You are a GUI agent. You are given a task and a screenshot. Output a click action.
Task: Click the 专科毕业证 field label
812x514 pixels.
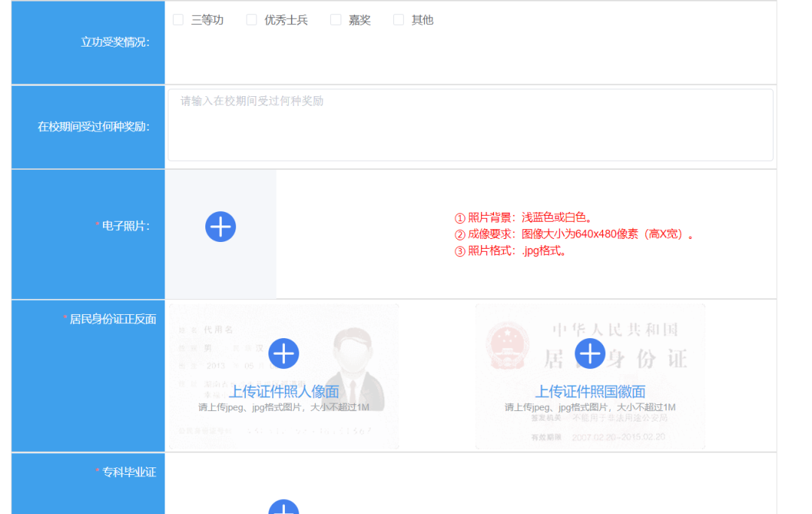click(x=129, y=472)
